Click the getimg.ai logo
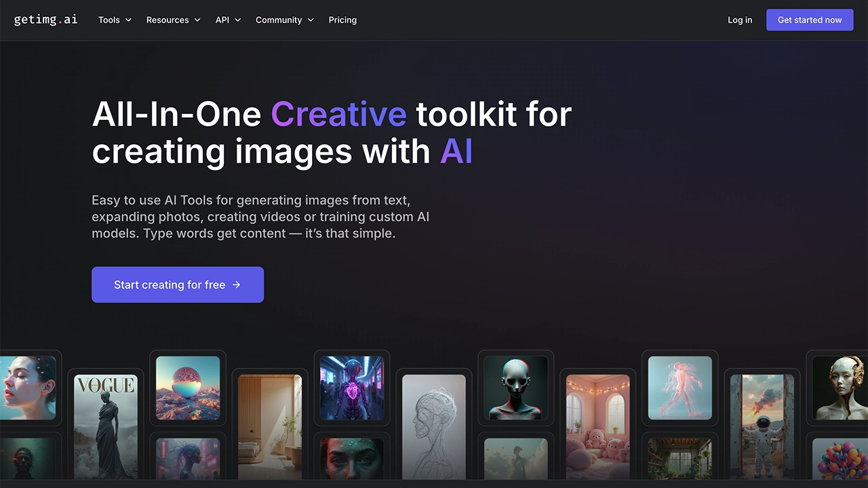The image size is (868, 488). pyautogui.click(x=45, y=20)
